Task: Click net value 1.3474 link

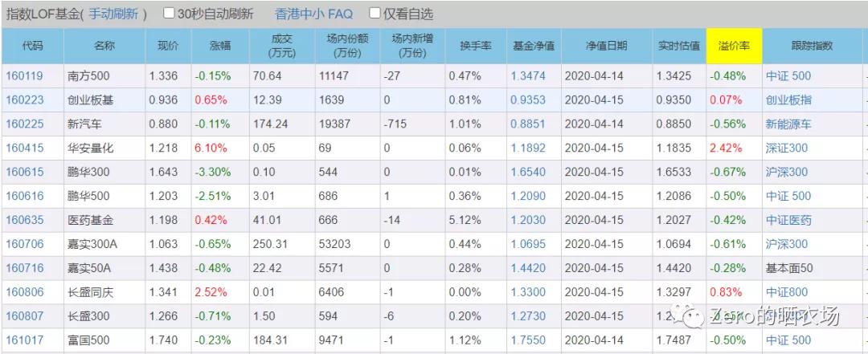Action: [x=528, y=75]
